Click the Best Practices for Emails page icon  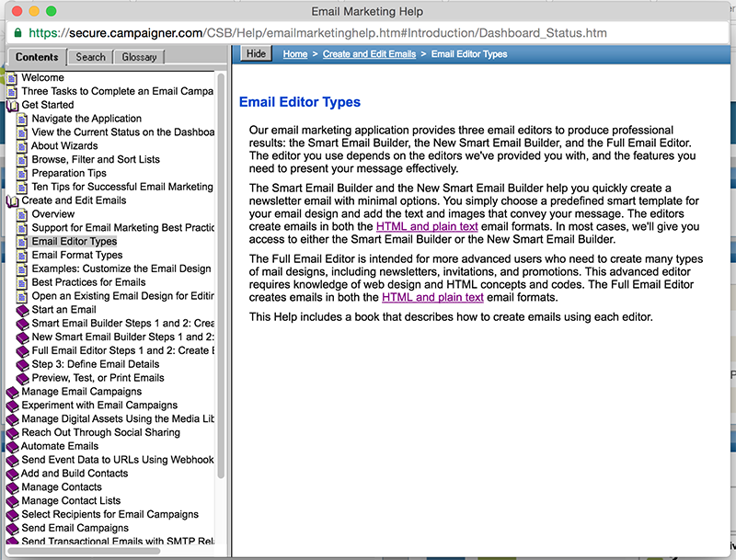[22, 283]
